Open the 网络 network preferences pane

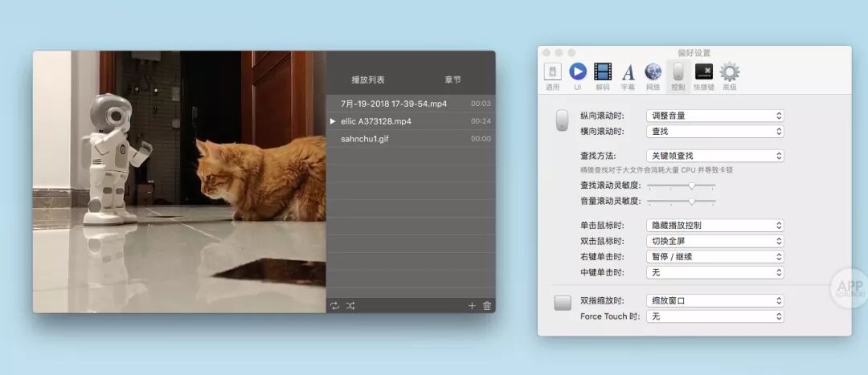(653, 76)
